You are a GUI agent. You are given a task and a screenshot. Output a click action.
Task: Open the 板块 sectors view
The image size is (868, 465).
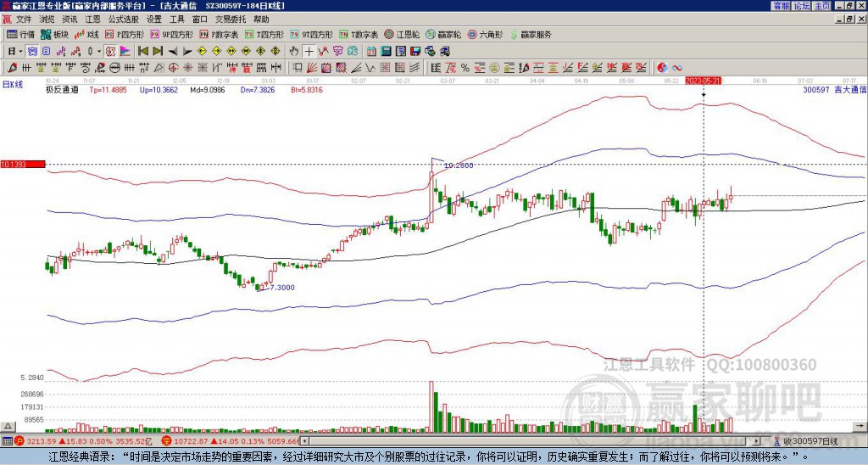54,34
